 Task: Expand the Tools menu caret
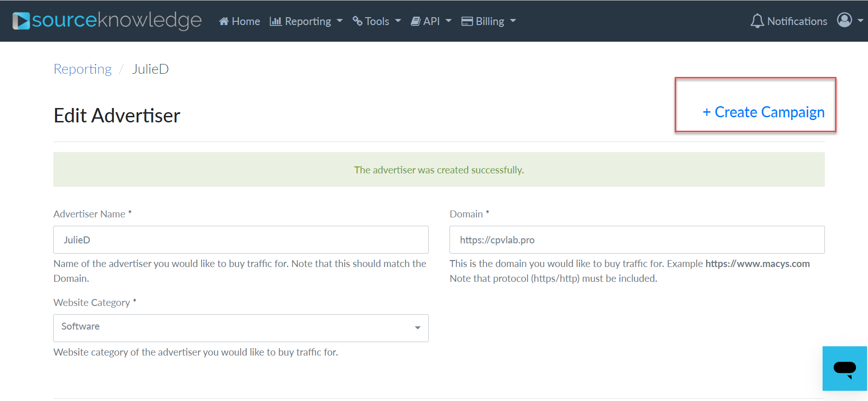(x=398, y=21)
